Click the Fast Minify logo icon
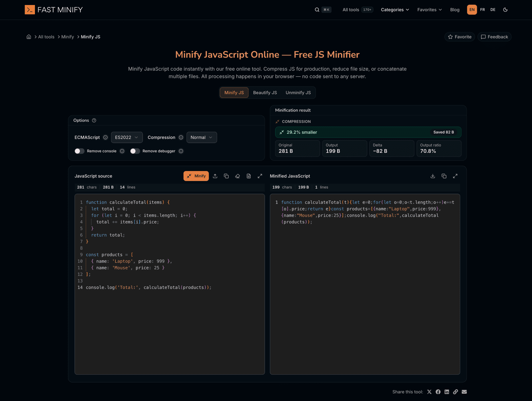Screen dimensions: 532x401 pos(30,10)
